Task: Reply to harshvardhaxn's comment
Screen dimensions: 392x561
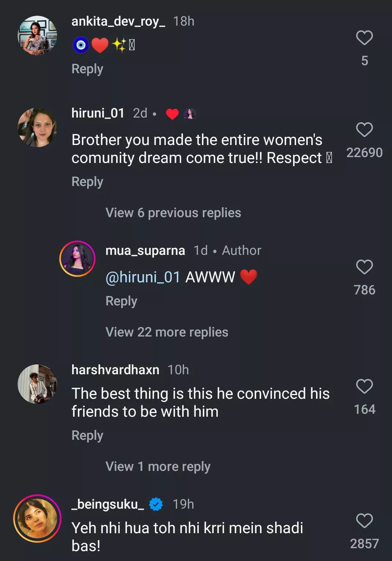Action: 87,435
